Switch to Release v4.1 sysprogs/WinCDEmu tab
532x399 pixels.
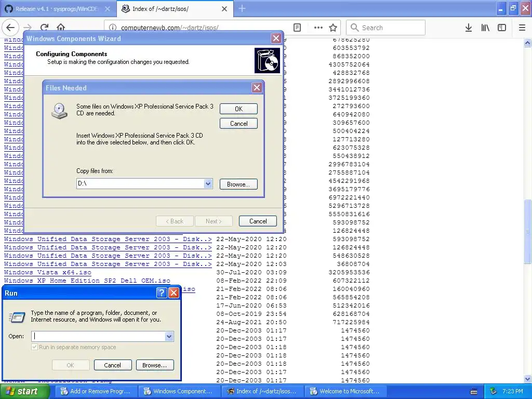57,9
